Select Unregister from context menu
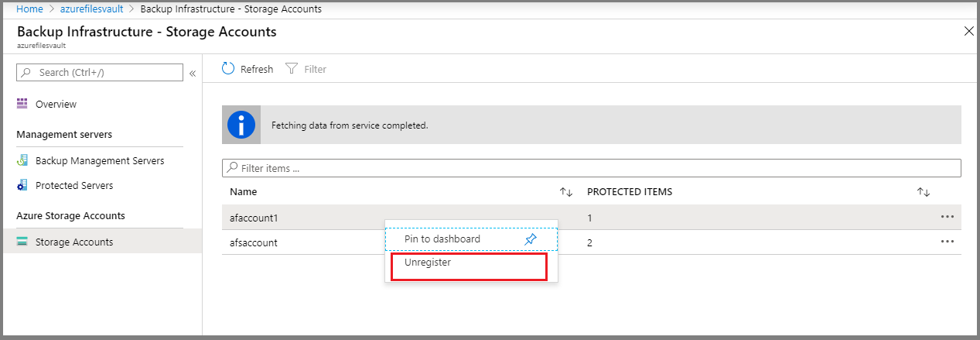The width and height of the screenshot is (980, 340). point(428,263)
